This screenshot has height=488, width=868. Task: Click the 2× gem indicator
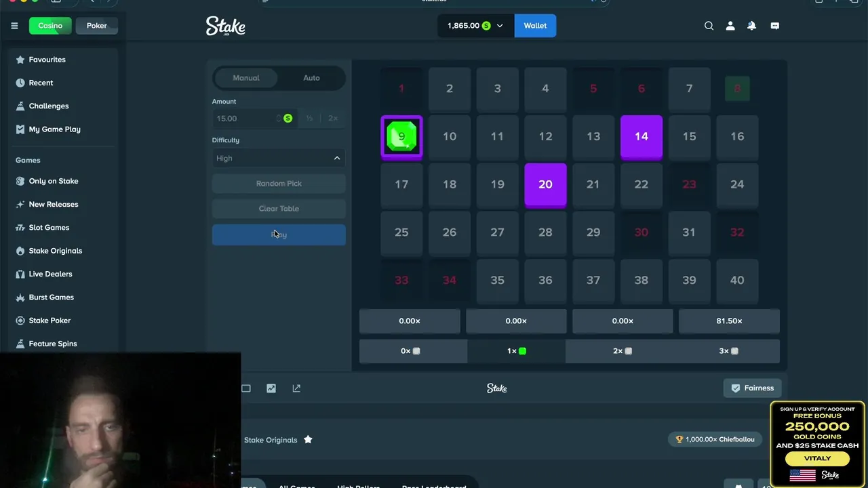623,351
